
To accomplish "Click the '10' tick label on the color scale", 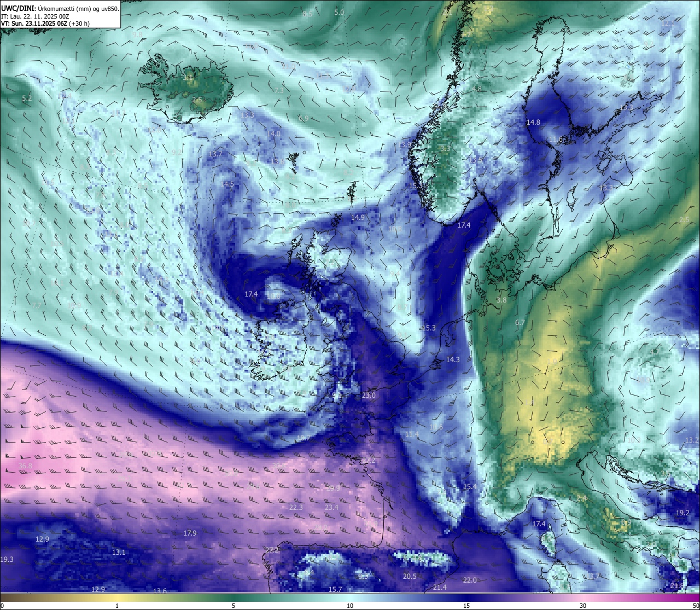I will 350,606.
